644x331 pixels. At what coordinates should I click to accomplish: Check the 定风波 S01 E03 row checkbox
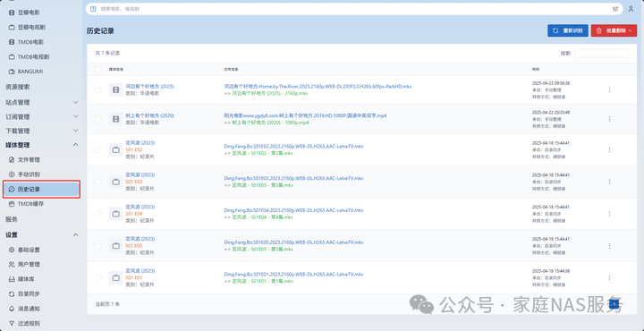[97, 182]
